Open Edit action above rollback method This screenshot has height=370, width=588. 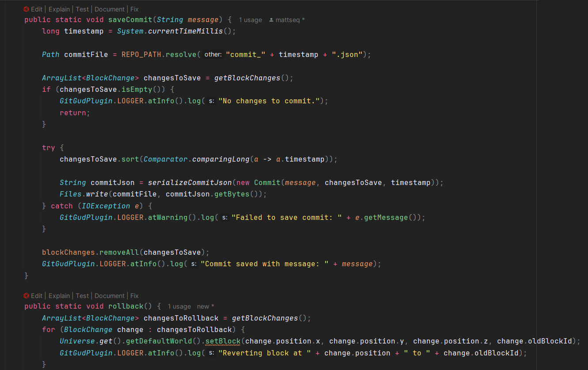(x=37, y=296)
